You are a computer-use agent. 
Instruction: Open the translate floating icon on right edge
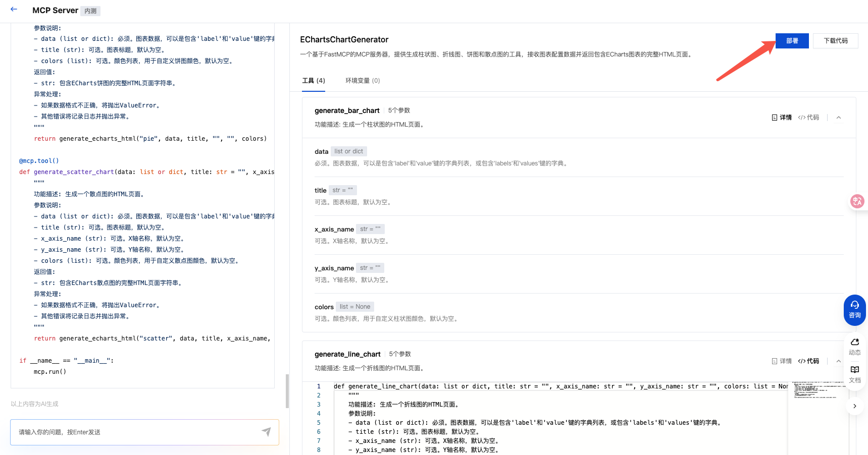857,202
